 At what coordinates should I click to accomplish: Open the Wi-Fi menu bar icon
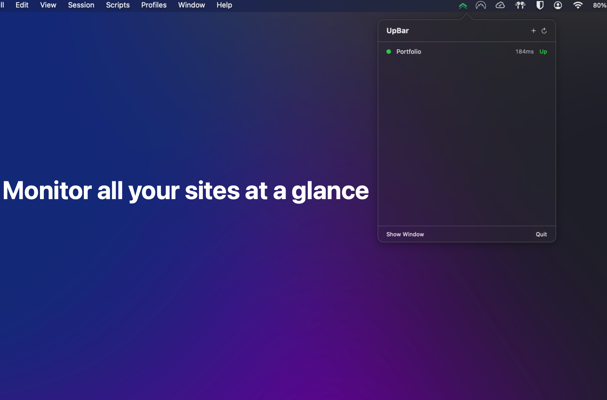pos(578,5)
